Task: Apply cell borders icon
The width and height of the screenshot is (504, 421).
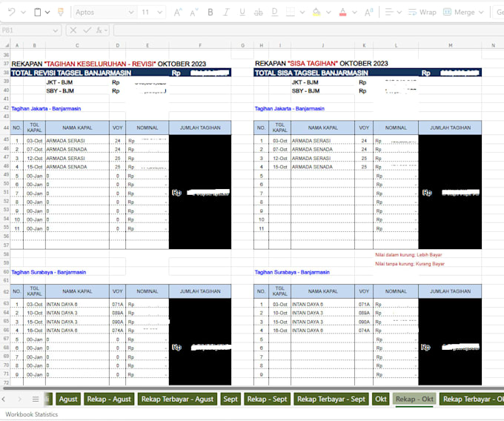Action: [291, 12]
